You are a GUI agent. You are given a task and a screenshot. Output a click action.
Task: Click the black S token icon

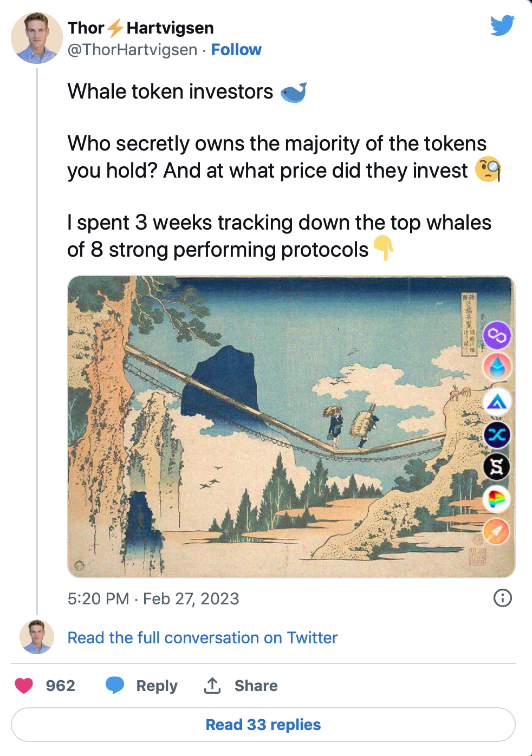pyautogui.click(x=497, y=467)
